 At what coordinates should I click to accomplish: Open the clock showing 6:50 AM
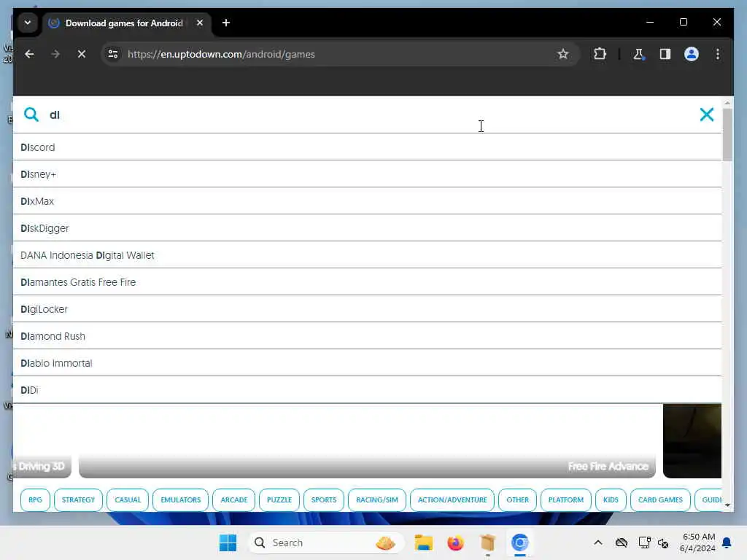pyautogui.click(x=698, y=542)
